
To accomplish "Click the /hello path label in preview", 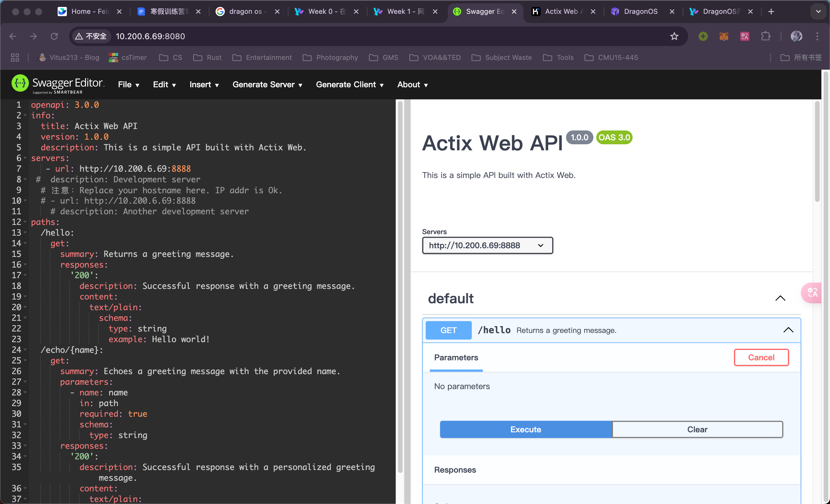I will [x=494, y=330].
